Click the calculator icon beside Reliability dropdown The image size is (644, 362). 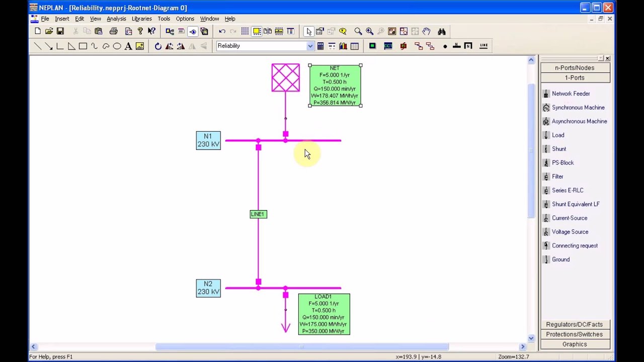click(x=320, y=46)
